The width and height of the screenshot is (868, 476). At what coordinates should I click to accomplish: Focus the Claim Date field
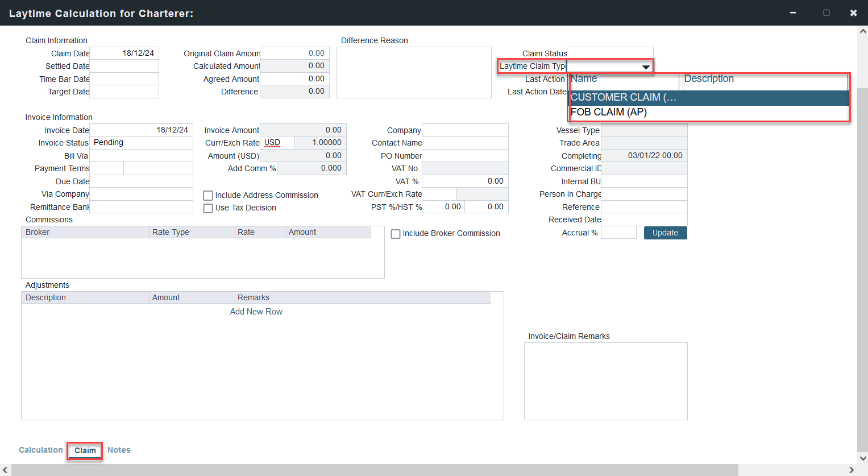point(124,53)
